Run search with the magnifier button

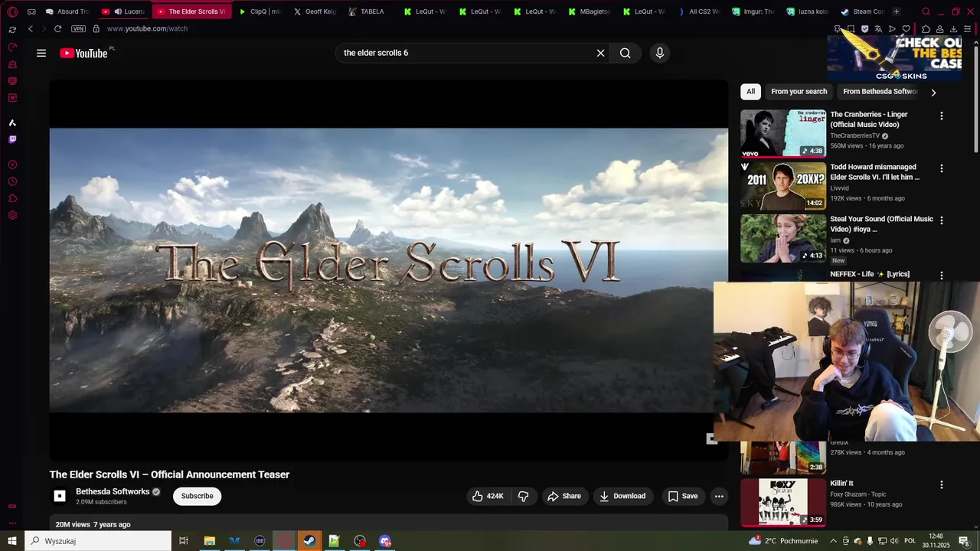tap(626, 53)
